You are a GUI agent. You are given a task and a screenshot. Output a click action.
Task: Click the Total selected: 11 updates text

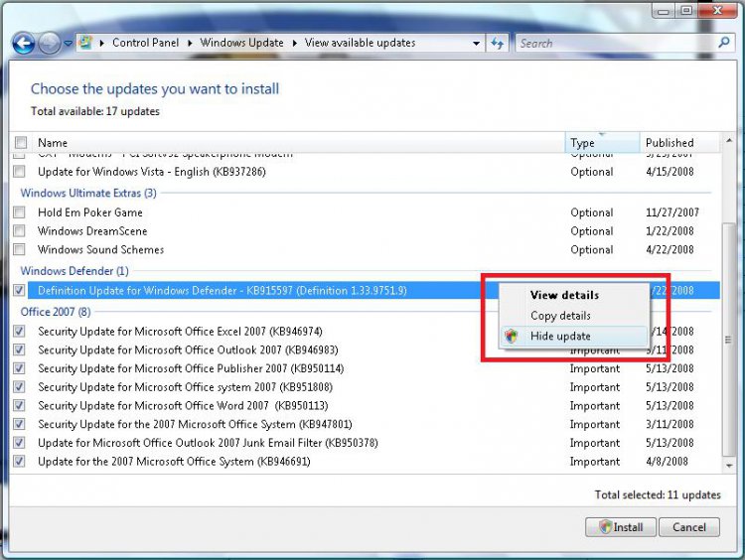[x=658, y=494]
